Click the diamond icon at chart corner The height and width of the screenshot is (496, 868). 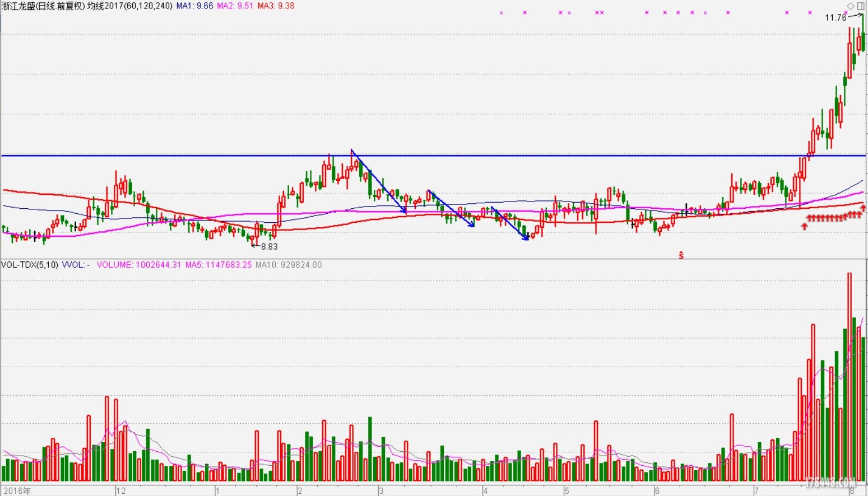pyautogui.click(x=850, y=6)
